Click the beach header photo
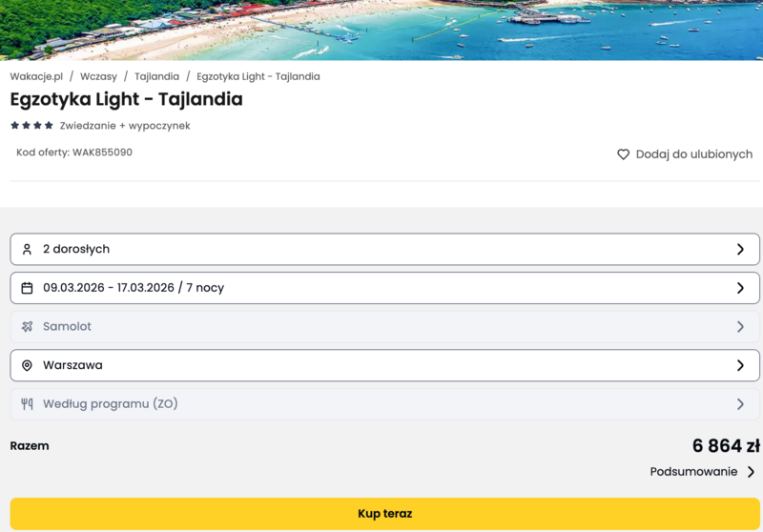This screenshot has width=763, height=532. click(381, 29)
